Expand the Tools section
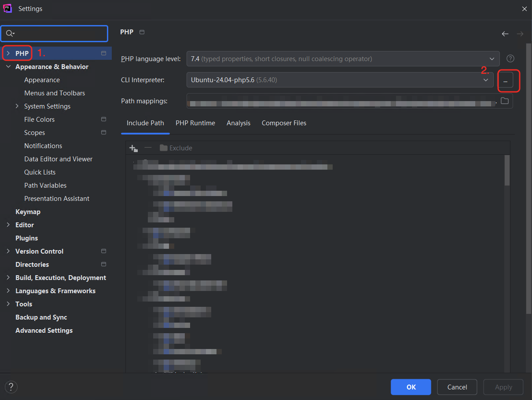 (8, 304)
